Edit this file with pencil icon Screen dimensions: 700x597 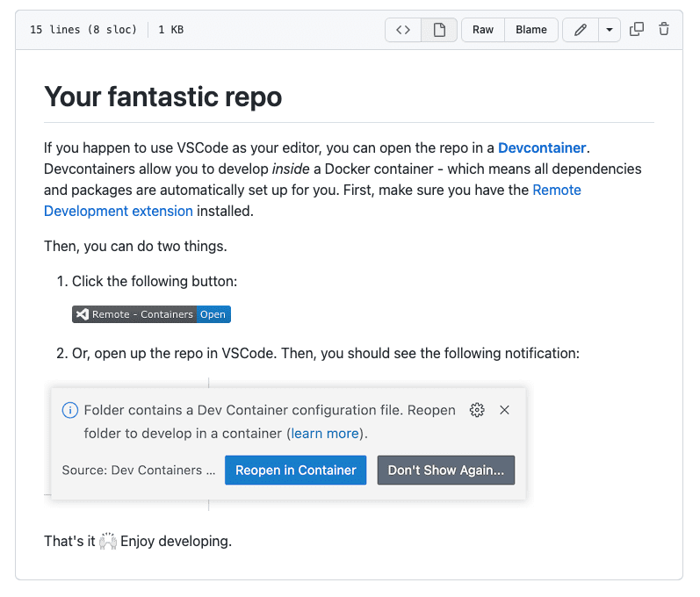pyautogui.click(x=581, y=30)
